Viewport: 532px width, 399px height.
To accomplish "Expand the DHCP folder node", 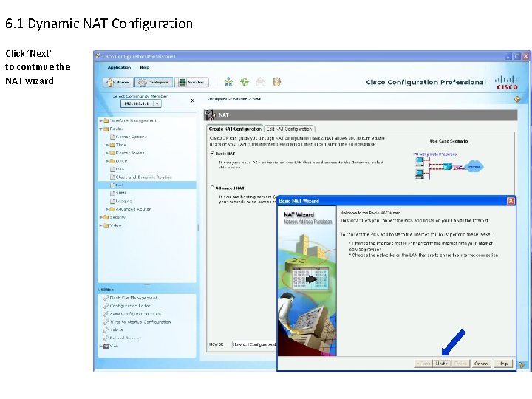I will pos(107,161).
